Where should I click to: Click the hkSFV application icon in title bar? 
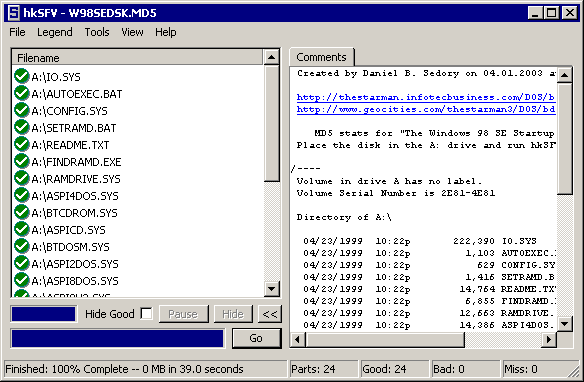coord(13,13)
